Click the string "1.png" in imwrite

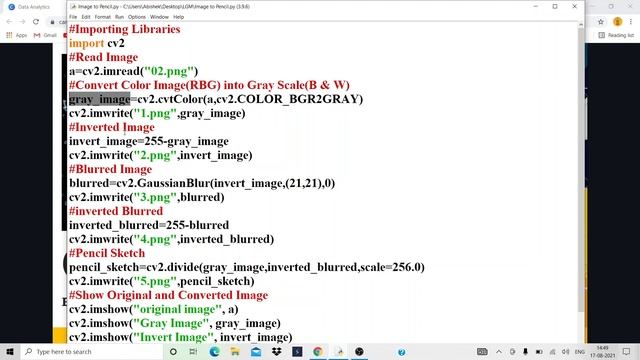(x=155, y=113)
